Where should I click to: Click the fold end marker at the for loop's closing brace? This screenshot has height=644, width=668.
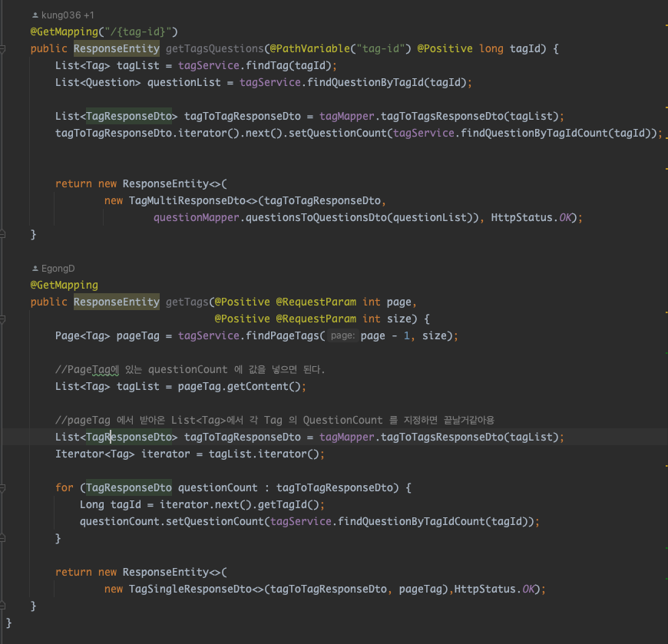pyautogui.click(x=2, y=539)
